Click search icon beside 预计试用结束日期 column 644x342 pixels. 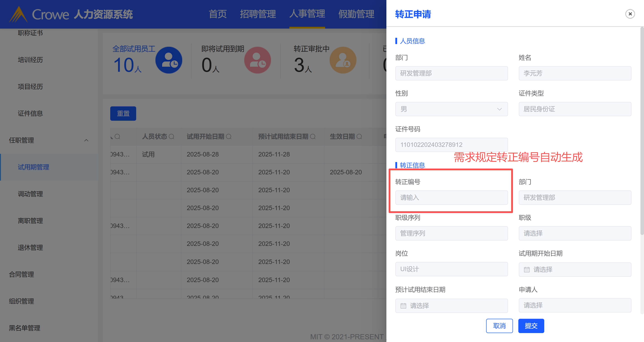(x=313, y=137)
